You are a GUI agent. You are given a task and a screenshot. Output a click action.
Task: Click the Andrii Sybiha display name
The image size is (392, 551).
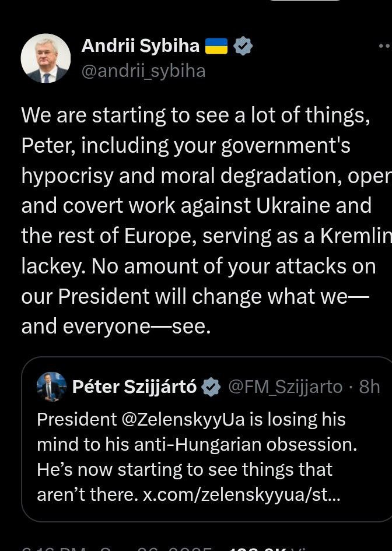point(141,45)
